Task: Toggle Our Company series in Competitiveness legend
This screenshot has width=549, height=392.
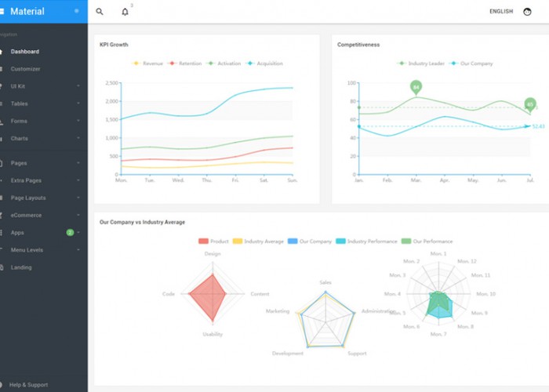Action: point(471,64)
